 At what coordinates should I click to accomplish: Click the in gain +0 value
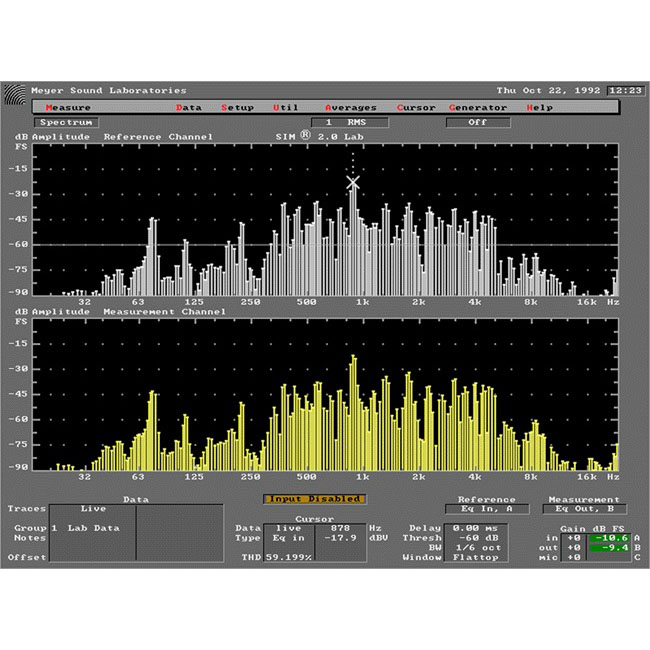click(574, 538)
